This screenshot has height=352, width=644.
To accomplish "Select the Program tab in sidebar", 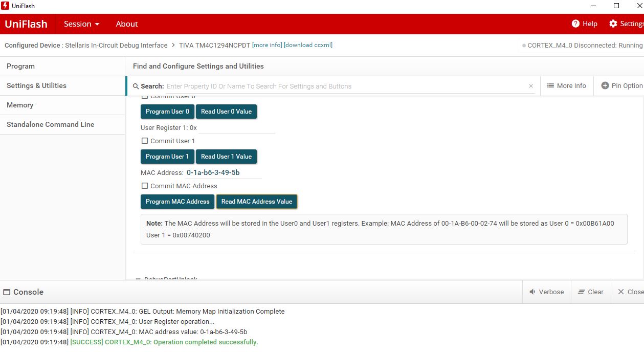I will pyautogui.click(x=62, y=66).
